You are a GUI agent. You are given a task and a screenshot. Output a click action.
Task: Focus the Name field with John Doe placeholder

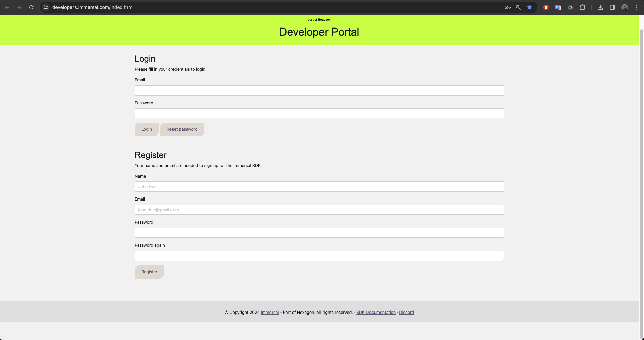(x=319, y=187)
